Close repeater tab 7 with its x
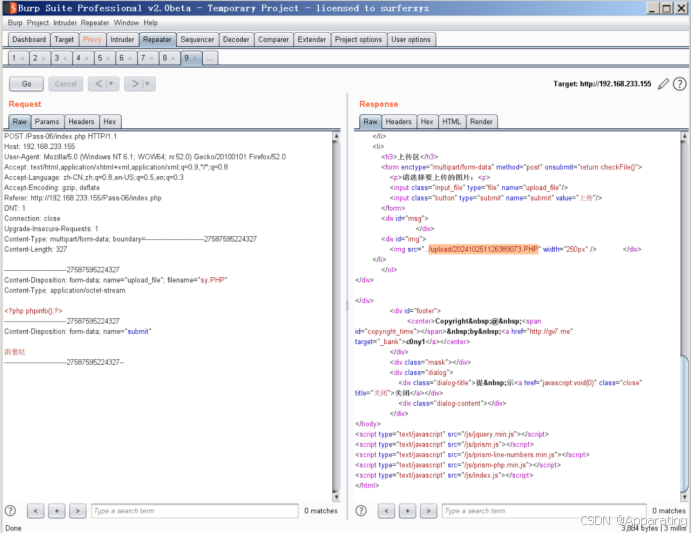The height and width of the screenshot is (534, 692). click(151, 58)
